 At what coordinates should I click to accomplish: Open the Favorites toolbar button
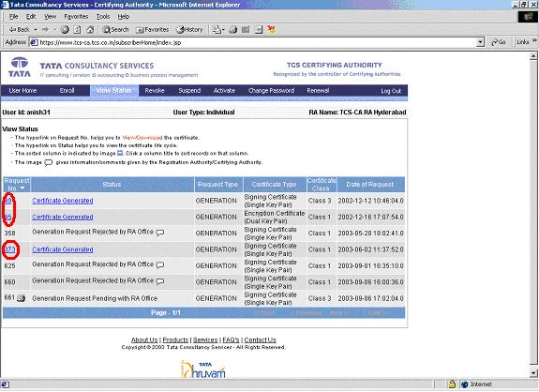[152, 30]
